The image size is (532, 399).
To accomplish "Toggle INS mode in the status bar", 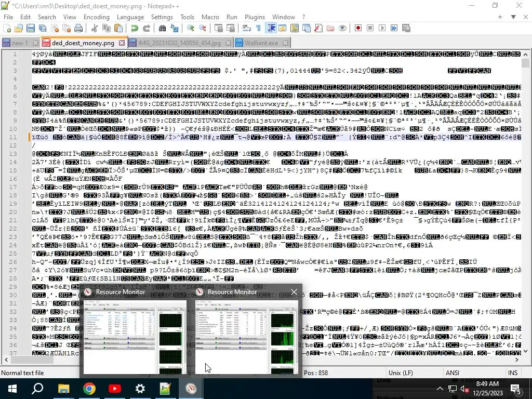I will pyautogui.click(x=513, y=373).
